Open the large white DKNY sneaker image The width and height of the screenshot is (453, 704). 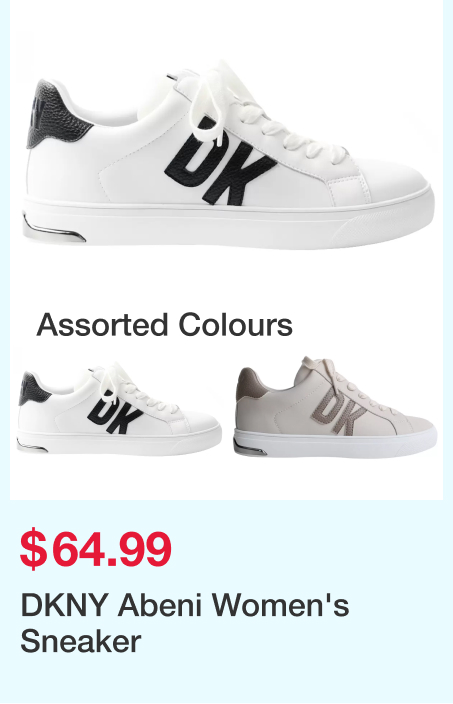[x=228, y=155]
